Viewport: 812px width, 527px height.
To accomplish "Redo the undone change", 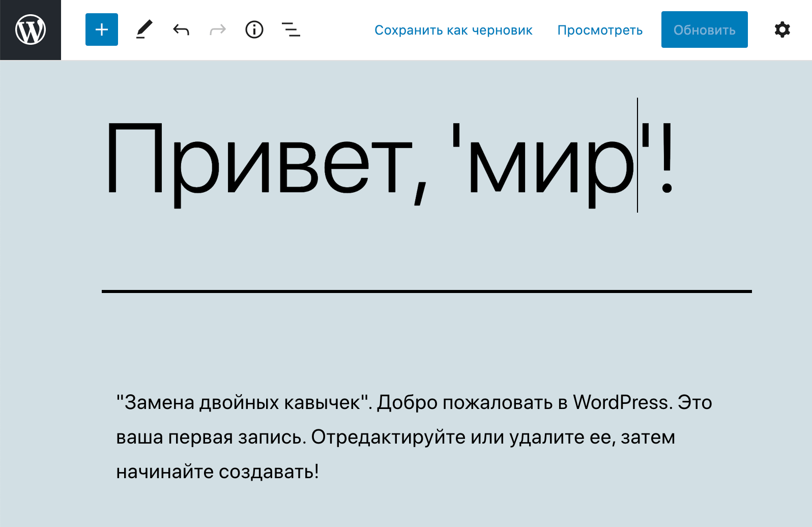I will tap(218, 30).
